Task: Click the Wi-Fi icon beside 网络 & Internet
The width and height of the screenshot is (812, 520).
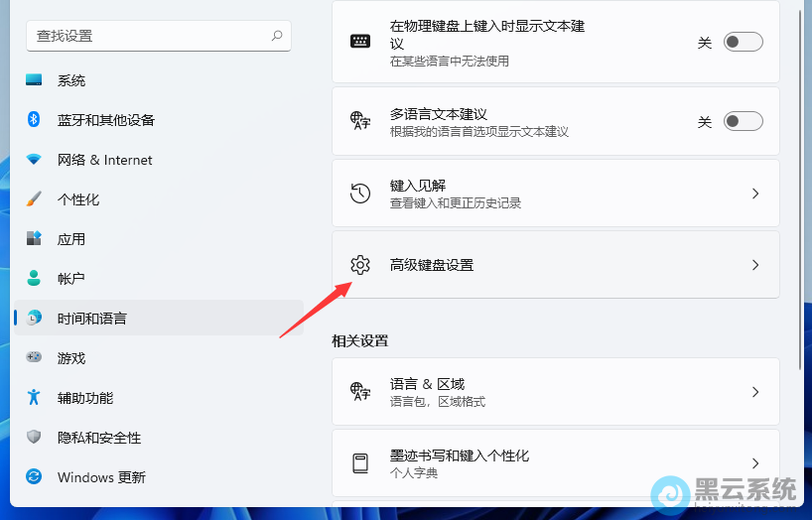Action: pos(34,160)
